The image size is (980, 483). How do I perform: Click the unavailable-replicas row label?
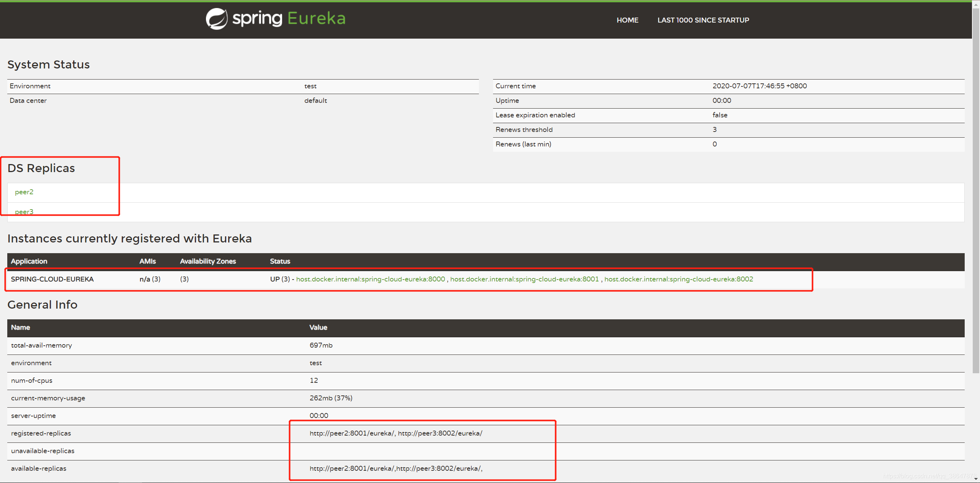click(x=42, y=451)
